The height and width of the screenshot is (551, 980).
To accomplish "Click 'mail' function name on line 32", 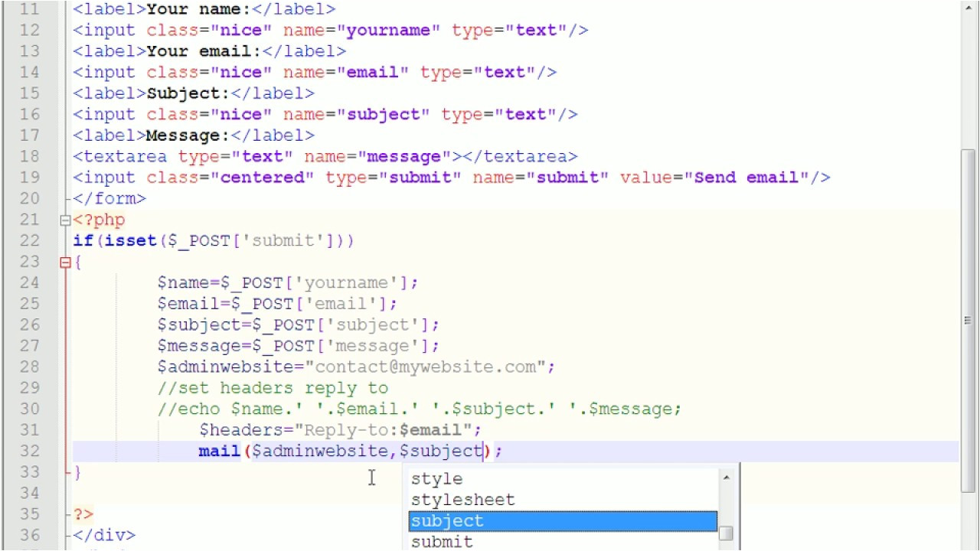I will [x=220, y=451].
